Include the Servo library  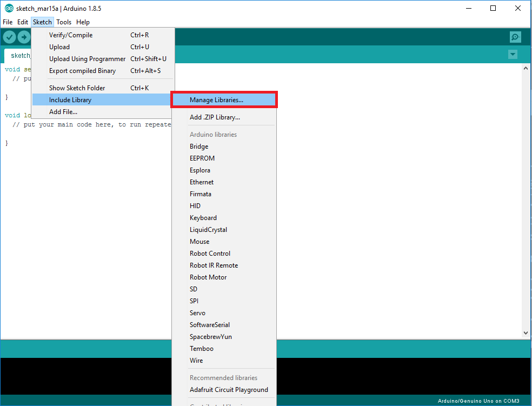(198, 312)
